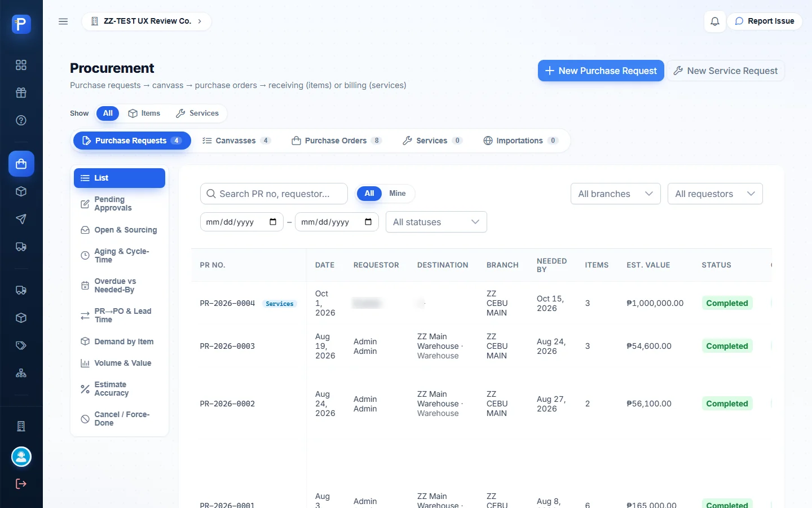Open the dashboard grid icon in sidebar
This screenshot has width=812, height=508.
21,65
